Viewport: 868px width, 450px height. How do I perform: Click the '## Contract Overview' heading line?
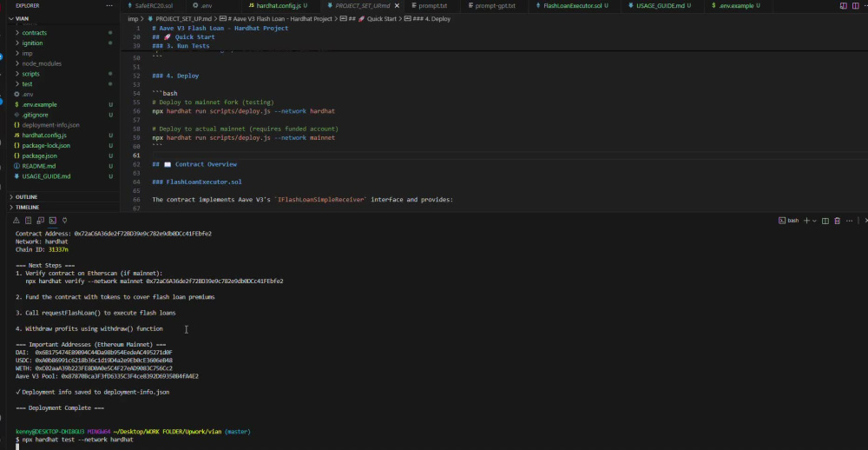click(x=194, y=164)
